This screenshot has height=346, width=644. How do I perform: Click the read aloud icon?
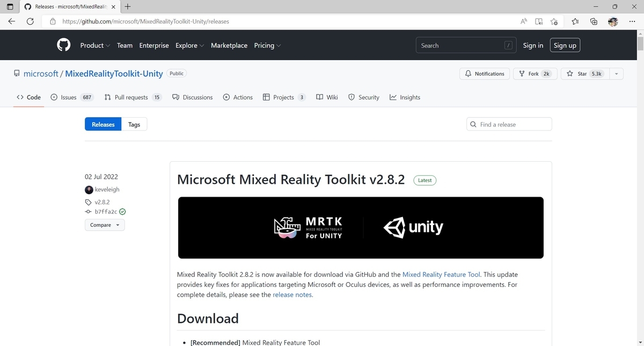tap(524, 21)
